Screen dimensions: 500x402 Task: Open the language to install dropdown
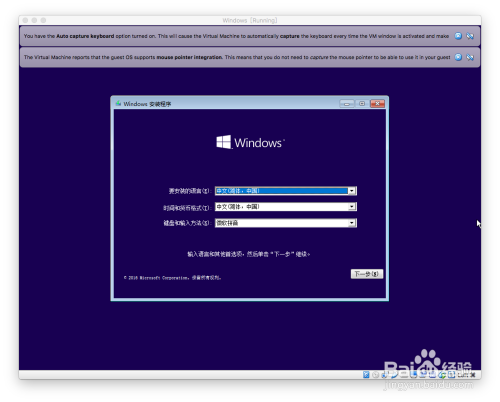pos(352,191)
